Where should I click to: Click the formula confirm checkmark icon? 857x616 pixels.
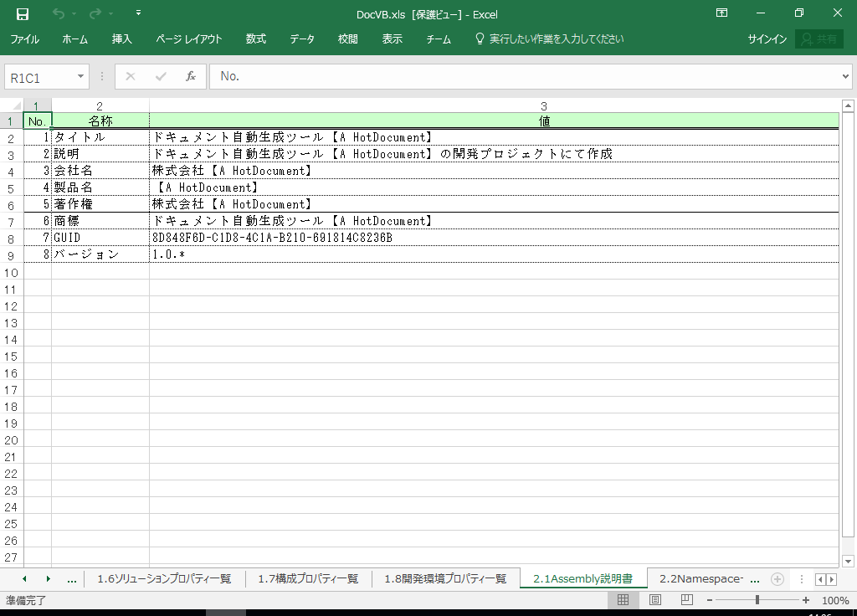click(x=161, y=76)
